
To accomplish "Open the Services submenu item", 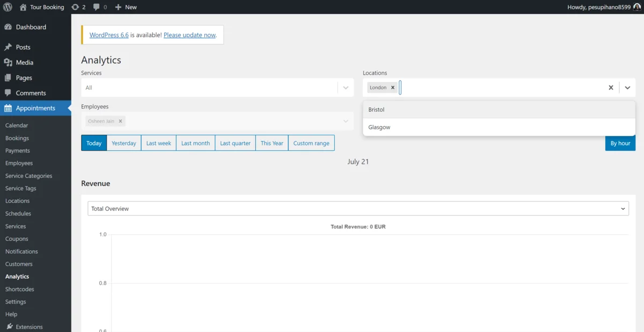I will tap(16, 226).
